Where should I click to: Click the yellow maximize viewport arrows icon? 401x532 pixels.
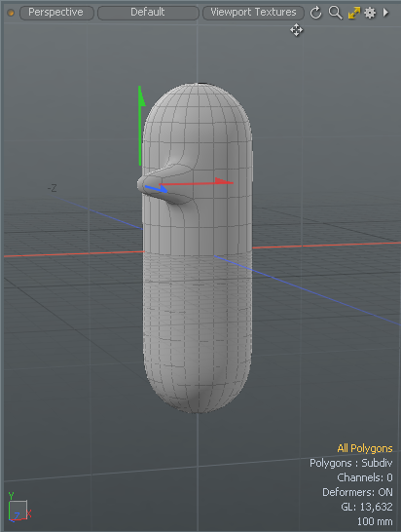coord(354,13)
